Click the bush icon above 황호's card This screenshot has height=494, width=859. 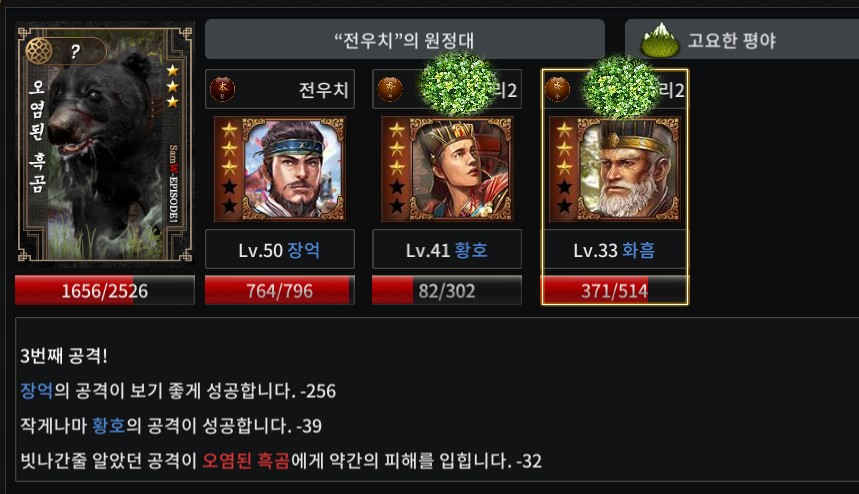[x=458, y=84]
